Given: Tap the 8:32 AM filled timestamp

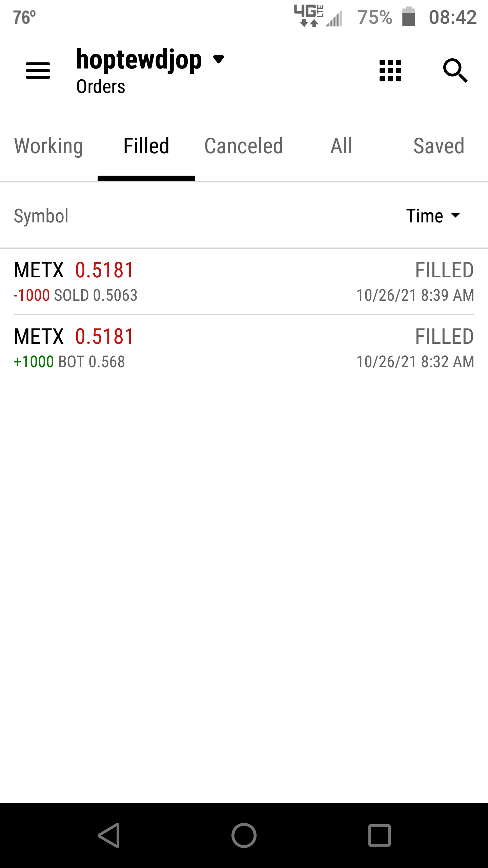Looking at the screenshot, I should (x=415, y=362).
